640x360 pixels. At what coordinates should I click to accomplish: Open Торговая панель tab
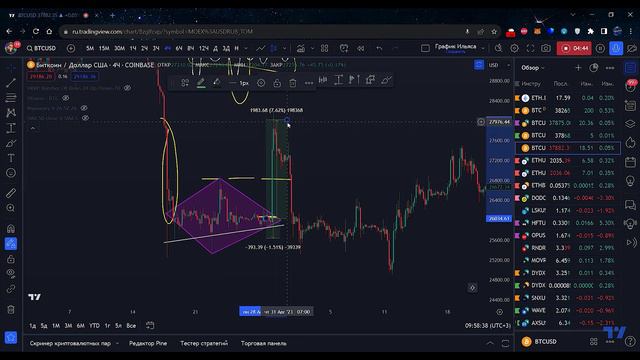(264, 343)
